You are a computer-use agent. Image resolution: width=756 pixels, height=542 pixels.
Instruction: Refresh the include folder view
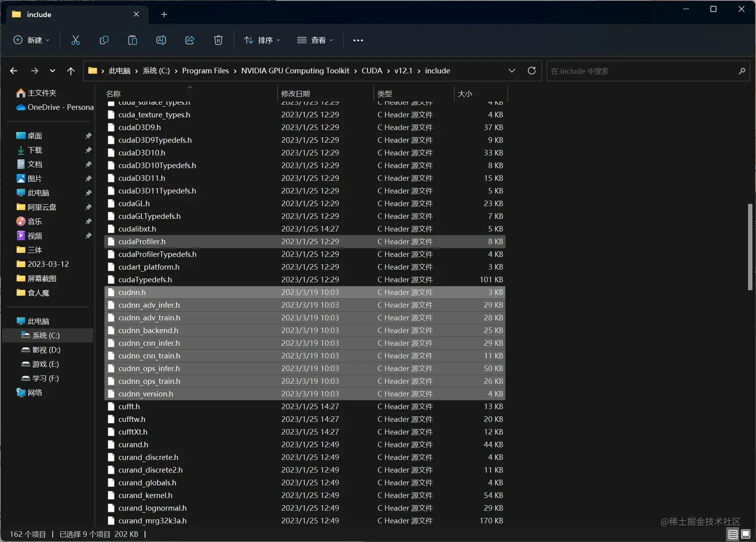pos(531,71)
